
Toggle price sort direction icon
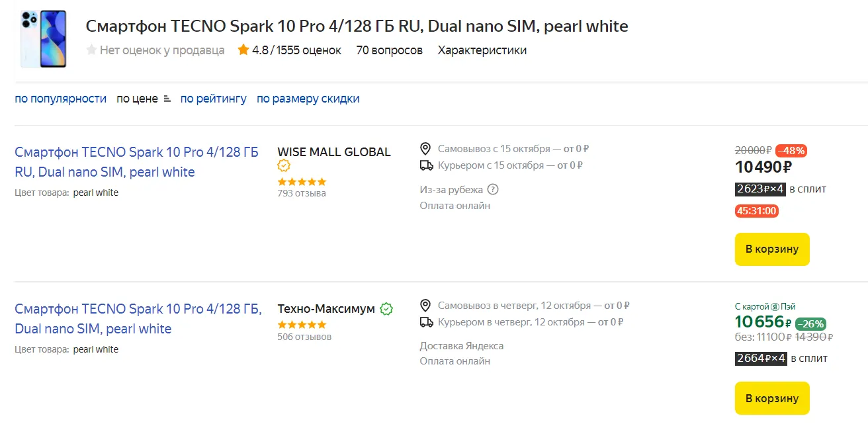pos(167,99)
